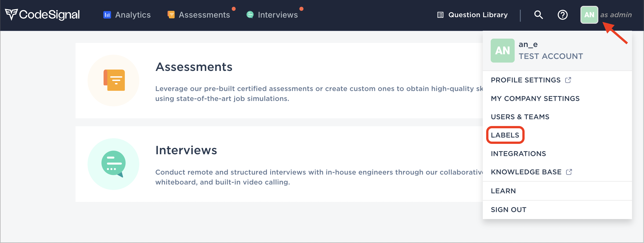Open My Company Settings
This screenshot has width=644, height=243.
pos(535,99)
